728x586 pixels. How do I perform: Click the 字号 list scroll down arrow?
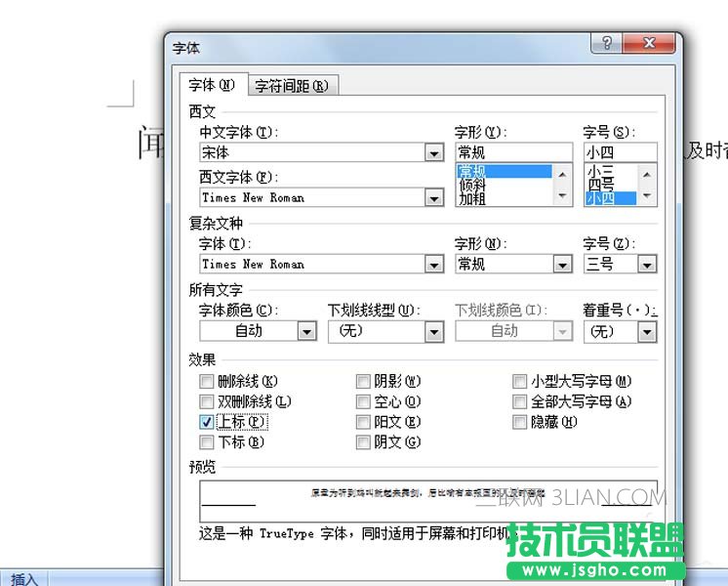(647, 195)
